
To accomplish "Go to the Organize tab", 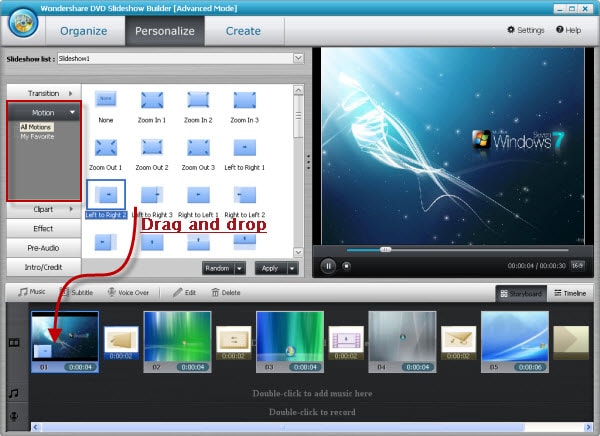I will tap(84, 31).
